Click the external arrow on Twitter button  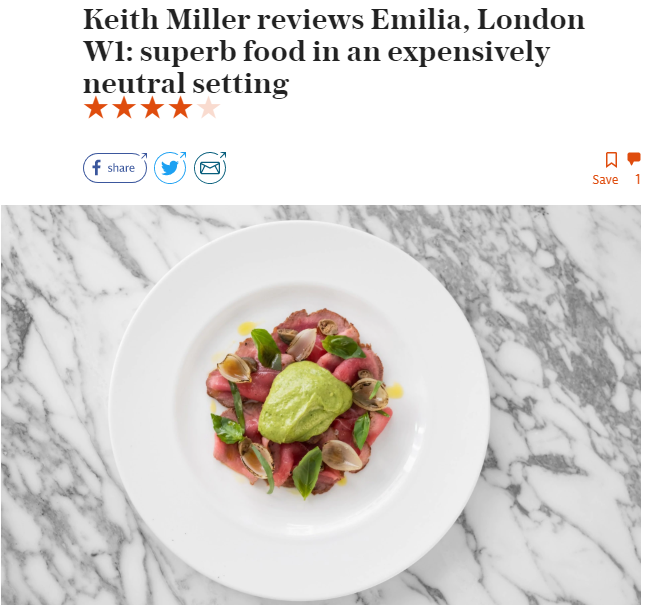[x=185, y=157]
